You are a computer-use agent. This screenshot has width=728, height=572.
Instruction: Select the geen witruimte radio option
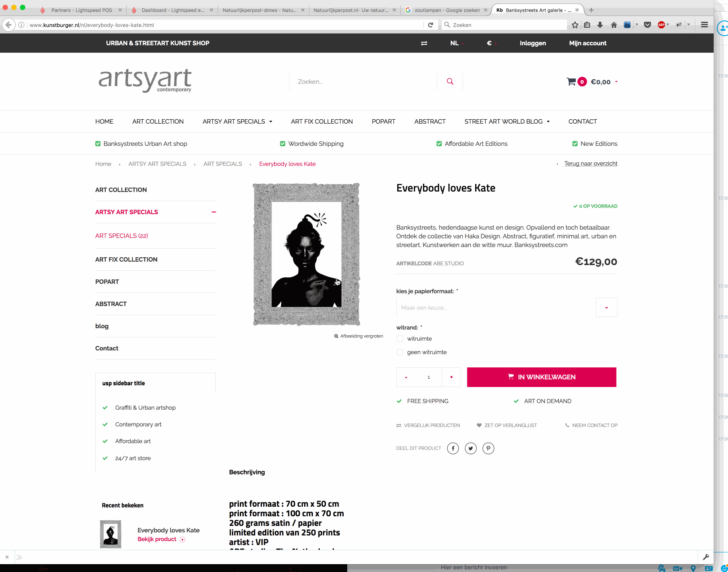400,352
